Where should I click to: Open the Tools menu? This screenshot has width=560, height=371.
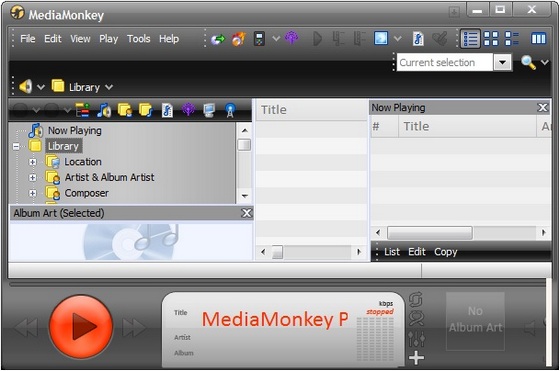(139, 39)
